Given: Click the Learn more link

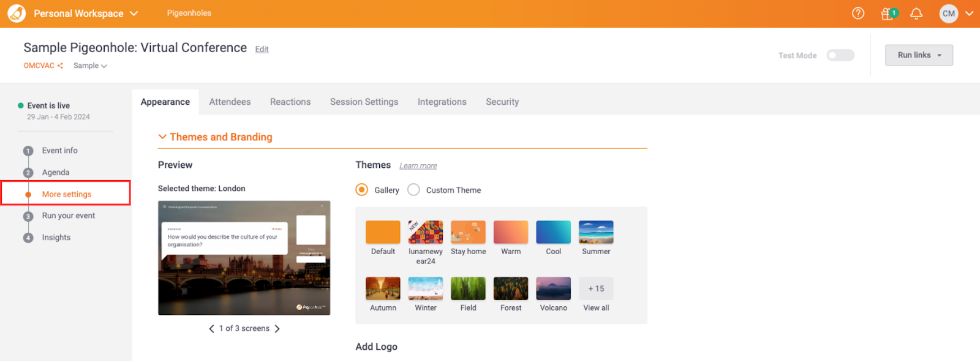Looking at the screenshot, I should [418, 166].
